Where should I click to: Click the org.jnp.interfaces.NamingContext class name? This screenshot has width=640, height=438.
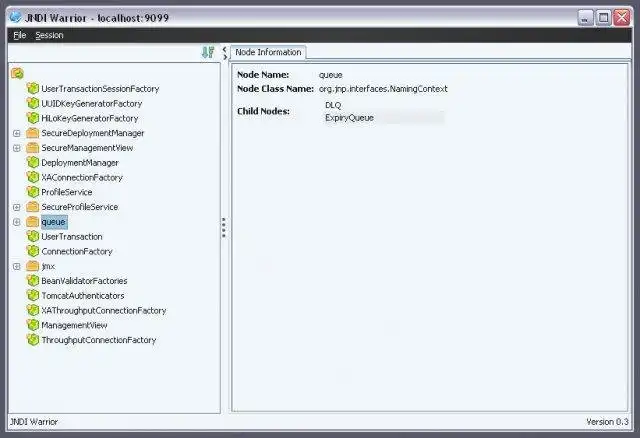pyautogui.click(x=383, y=89)
